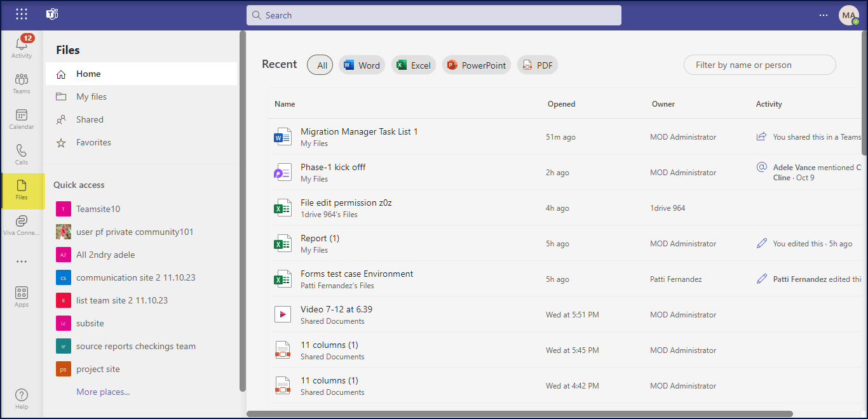
Task: Open Settings and more ellipsis in header
Action: (x=824, y=15)
